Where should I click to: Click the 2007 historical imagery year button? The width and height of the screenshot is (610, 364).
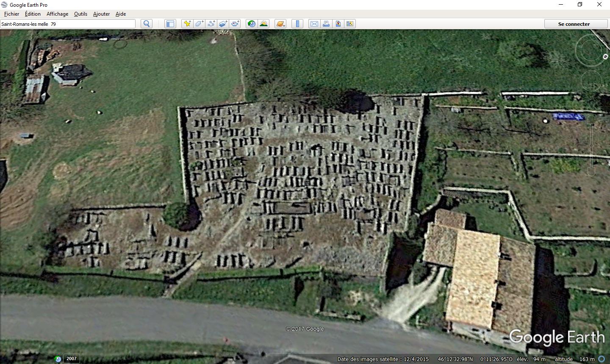coord(72,358)
